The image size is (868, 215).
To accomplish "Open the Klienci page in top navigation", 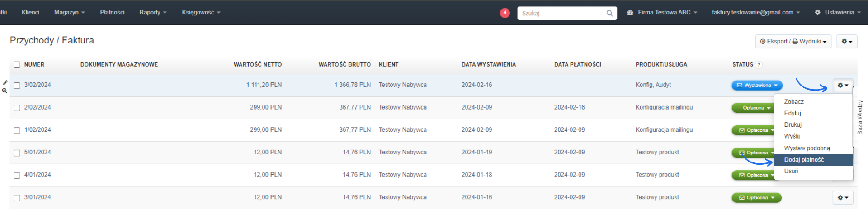I will 30,13.
